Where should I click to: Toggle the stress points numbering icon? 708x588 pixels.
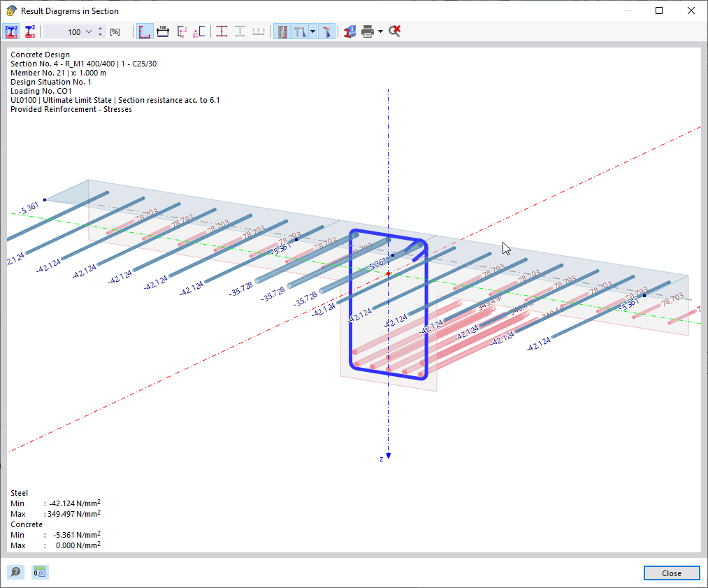pos(11,31)
